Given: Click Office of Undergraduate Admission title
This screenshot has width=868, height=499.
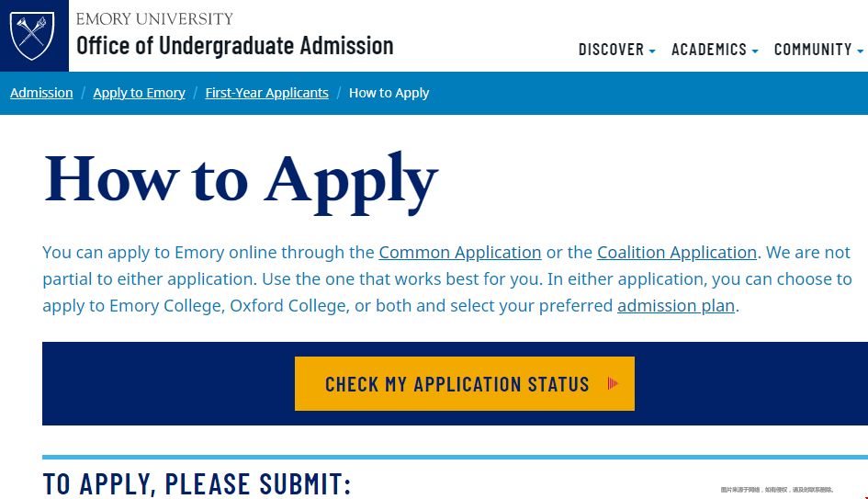Looking at the screenshot, I should pyautogui.click(x=235, y=46).
